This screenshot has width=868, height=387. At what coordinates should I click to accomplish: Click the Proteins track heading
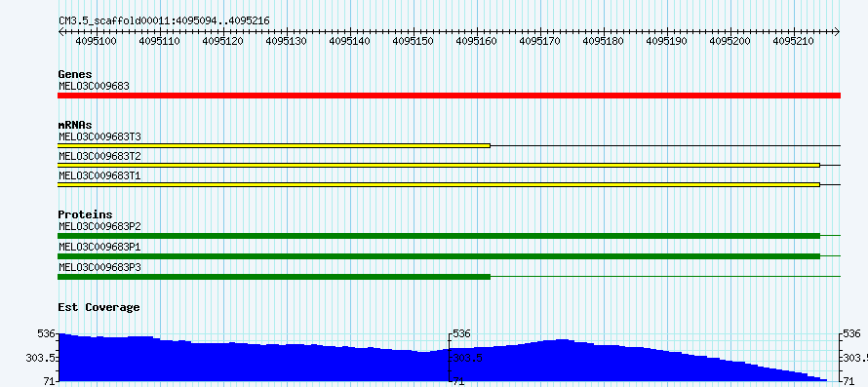pyautogui.click(x=85, y=214)
